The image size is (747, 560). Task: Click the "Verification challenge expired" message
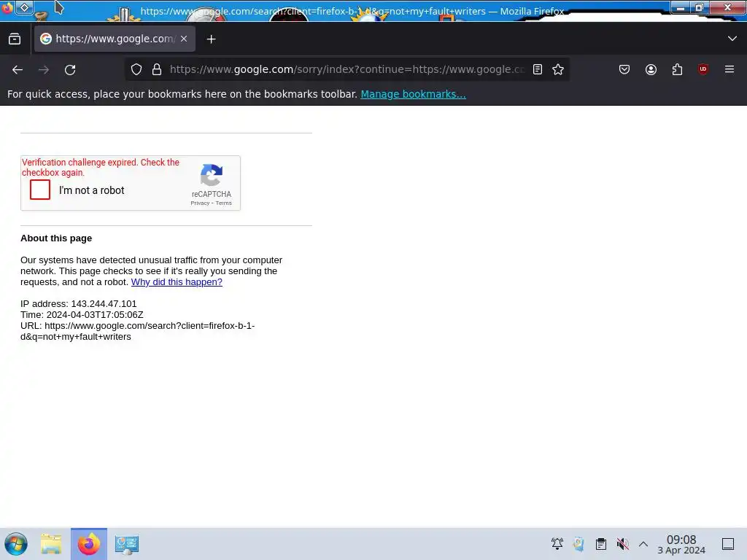click(x=101, y=167)
